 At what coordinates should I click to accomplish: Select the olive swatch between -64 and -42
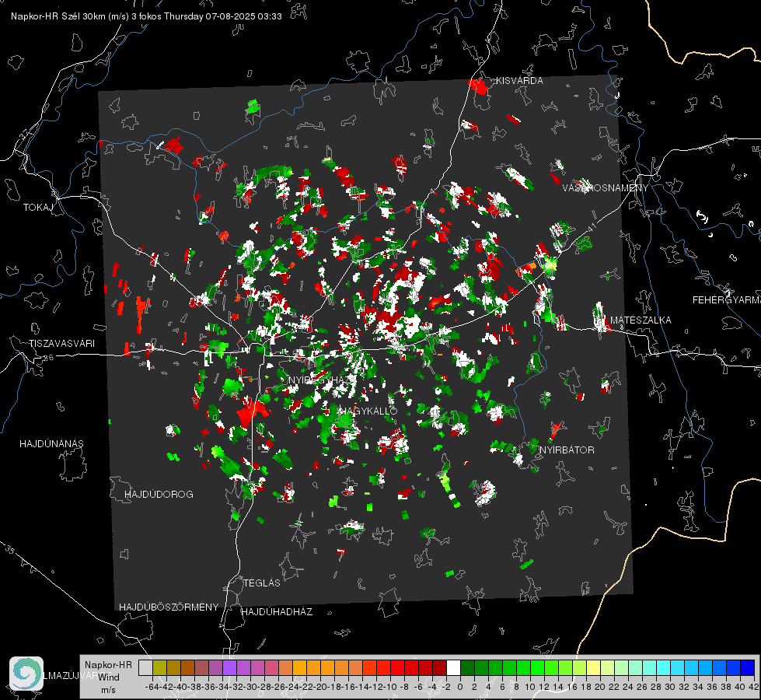click(159, 667)
